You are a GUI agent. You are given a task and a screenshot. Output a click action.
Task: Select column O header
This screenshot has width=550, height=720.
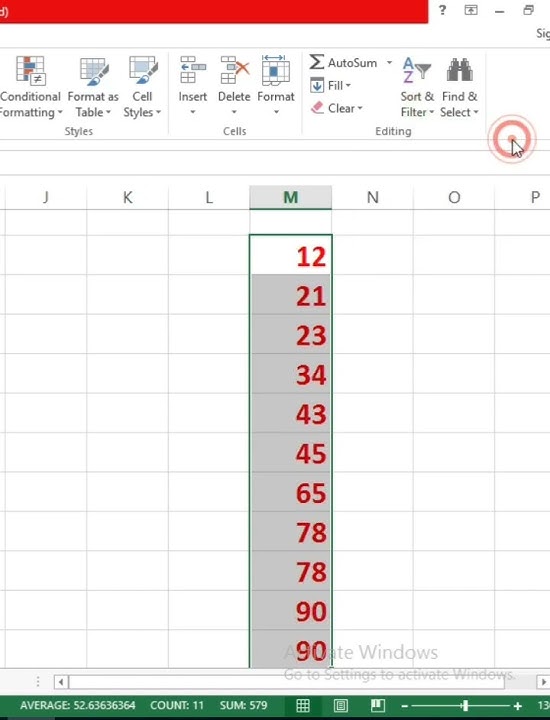click(454, 197)
